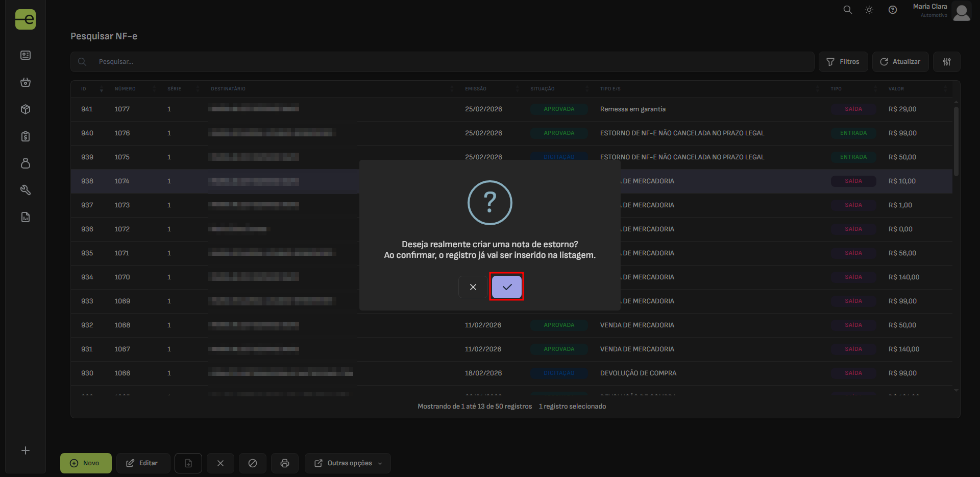The height and width of the screenshot is (477, 980).
Task: Open the Filtros filter panel
Action: click(843, 62)
